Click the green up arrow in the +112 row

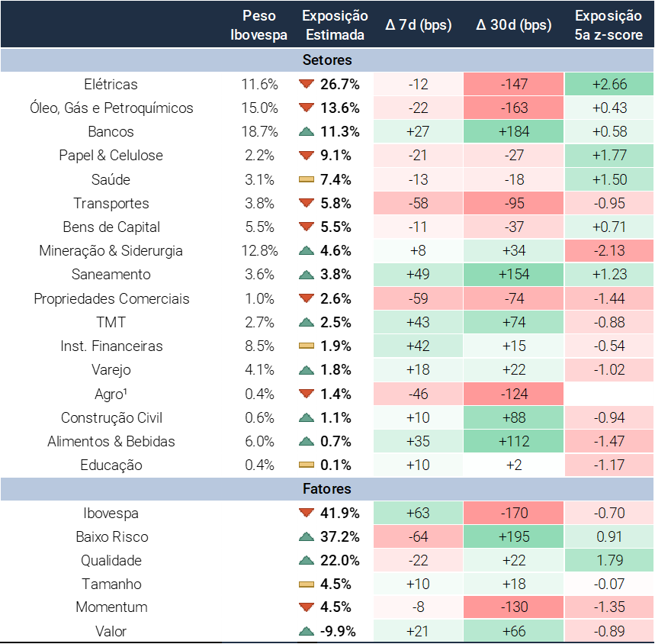point(307,441)
